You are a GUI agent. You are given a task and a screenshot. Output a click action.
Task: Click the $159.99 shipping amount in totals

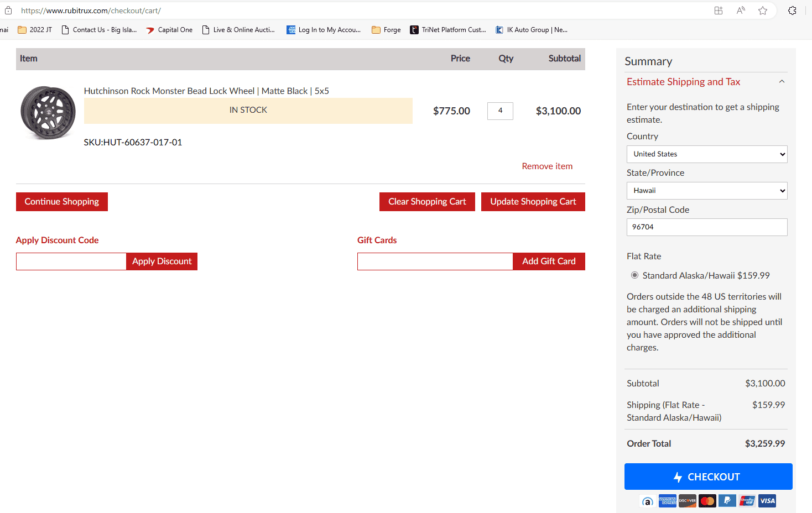coord(769,405)
